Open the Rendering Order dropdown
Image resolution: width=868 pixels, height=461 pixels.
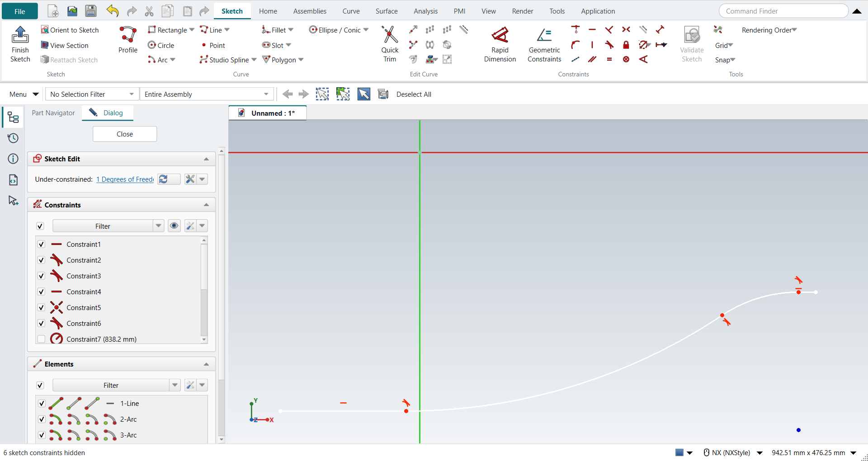pos(769,30)
